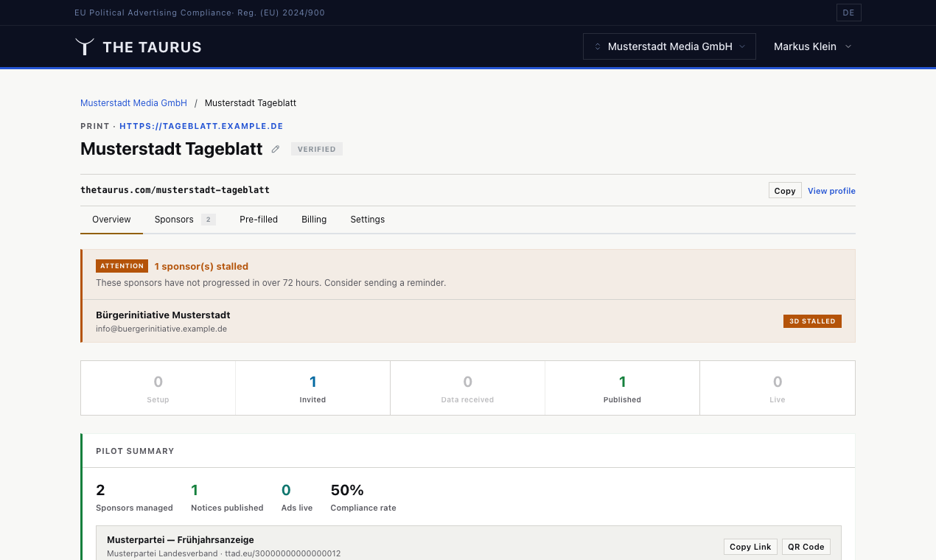Viewport: 936px width, 560px height.
Task: Select the Published stage count
Action: click(622, 388)
